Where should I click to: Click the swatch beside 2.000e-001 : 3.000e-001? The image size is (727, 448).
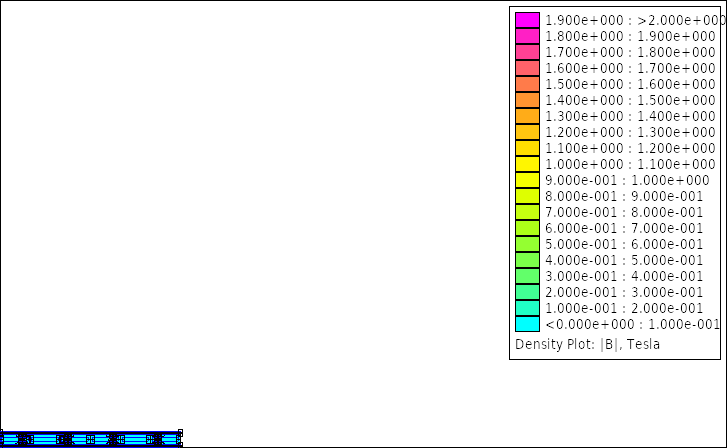click(527, 292)
